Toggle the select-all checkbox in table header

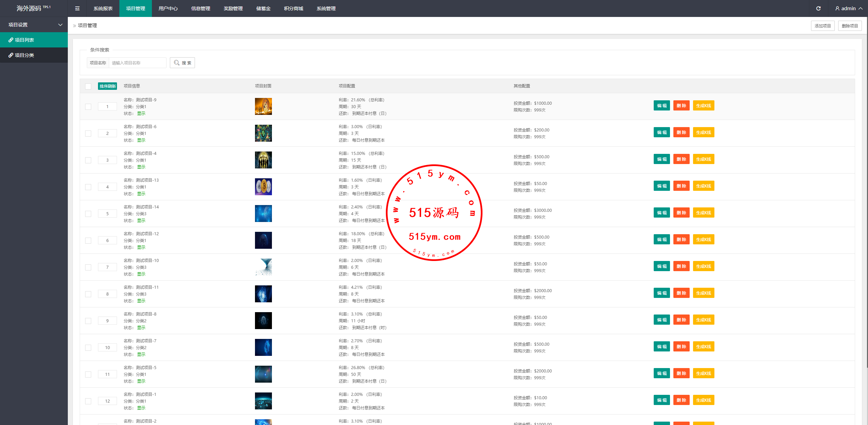(88, 86)
